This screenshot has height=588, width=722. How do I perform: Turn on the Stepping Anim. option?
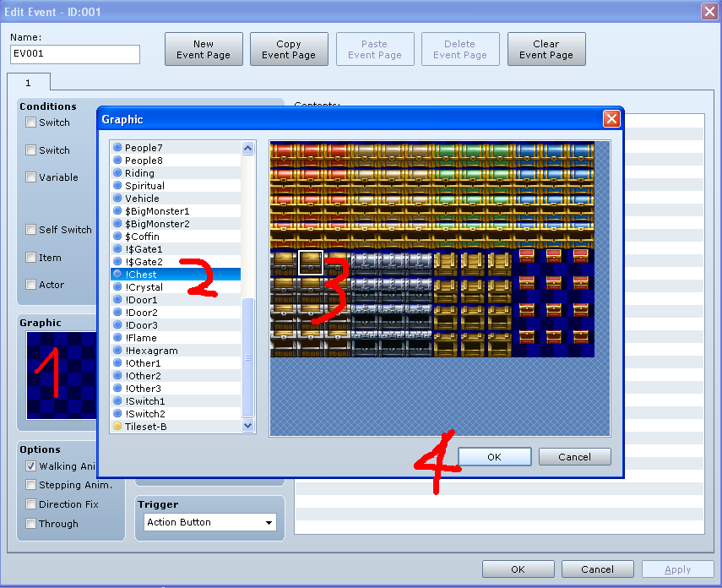31,484
